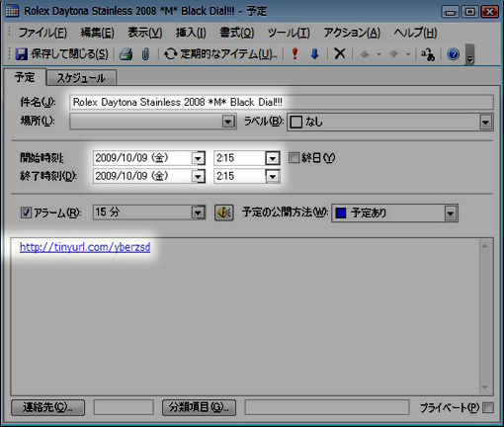
Task: Click the categories text field beside 分類項目
Action: click(327, 408)
